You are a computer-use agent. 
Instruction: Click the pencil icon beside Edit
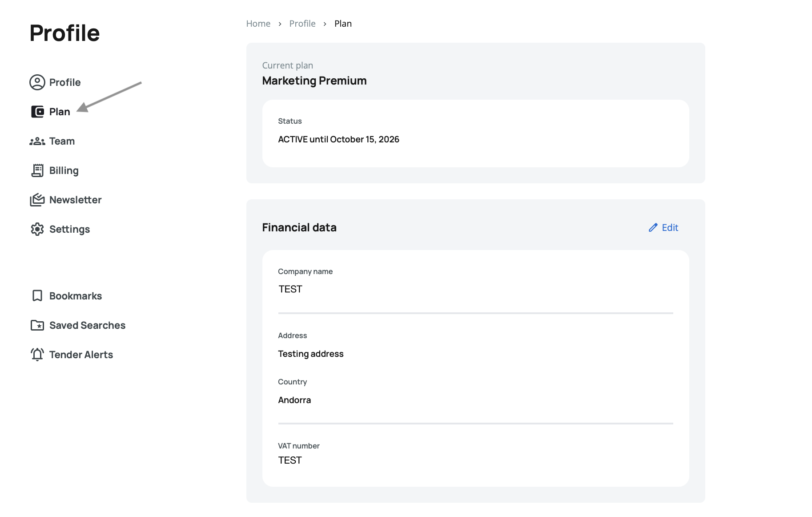(x=653, y=228)
